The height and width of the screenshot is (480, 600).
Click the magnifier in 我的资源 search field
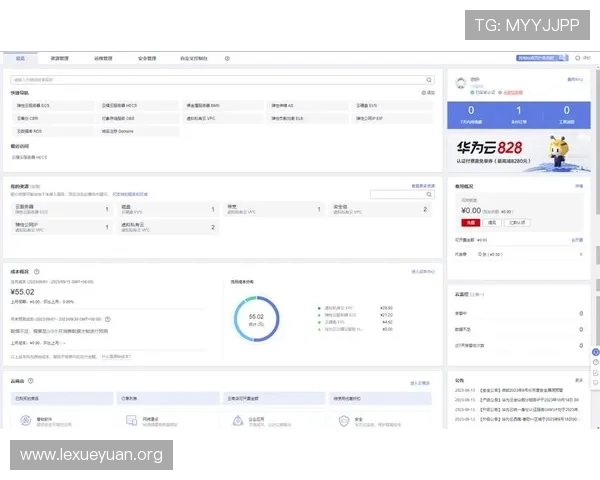pyautogui.click(x=430, y=194)
